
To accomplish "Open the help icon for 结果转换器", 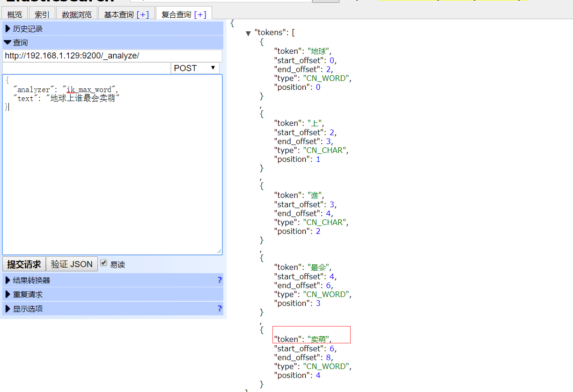I will coord(220,280).
